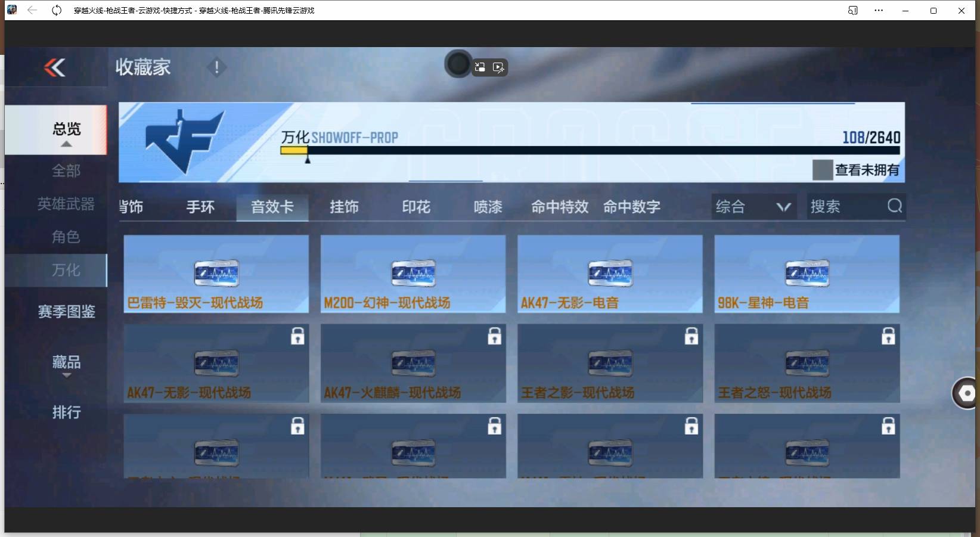Maximize the cloud game window

point(934,10)
